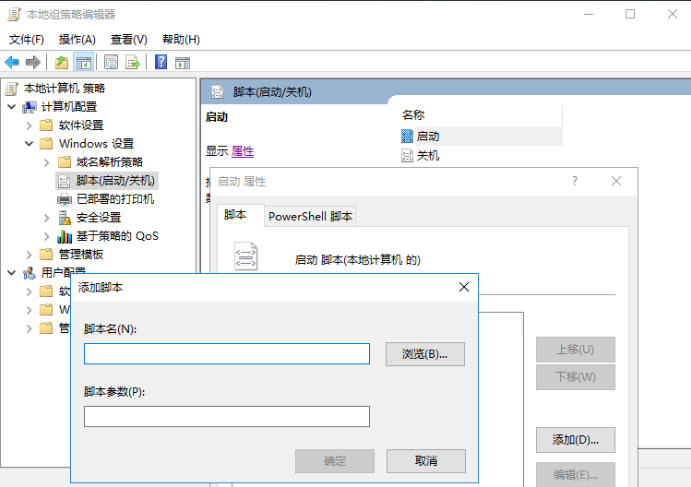The image size is (691, 487).
Task: Click the 基于策略的 QoS chart icon
Action: (x=64, y=237)
